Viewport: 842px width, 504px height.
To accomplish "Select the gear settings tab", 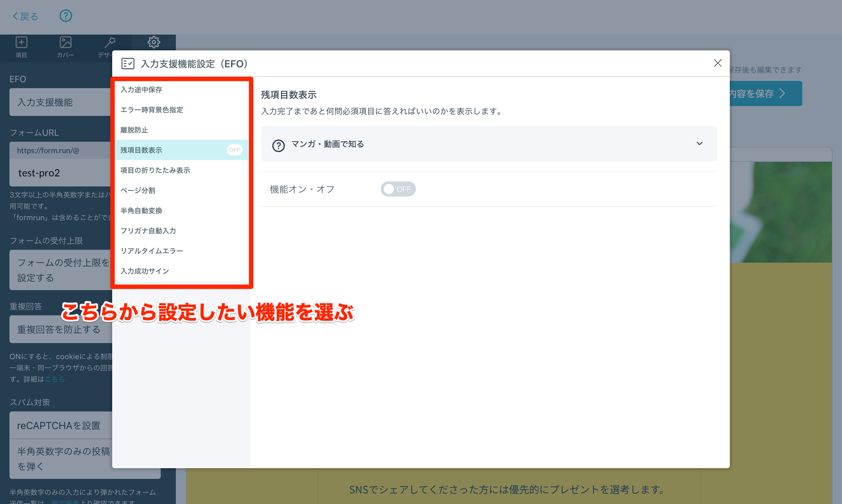I will tap(154, 42).
